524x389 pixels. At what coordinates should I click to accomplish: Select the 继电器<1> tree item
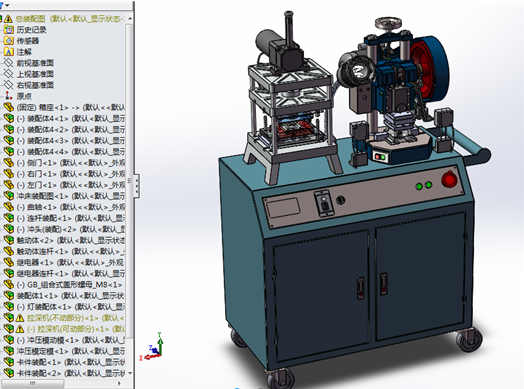click(x=71, y=262)
